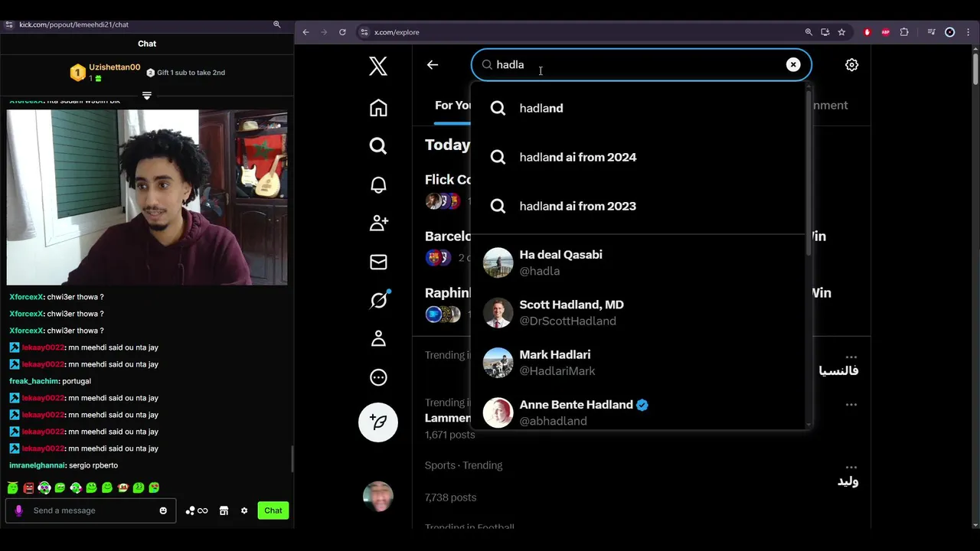
Task: Open the red hand blocker extension
Action: (867, 32)
